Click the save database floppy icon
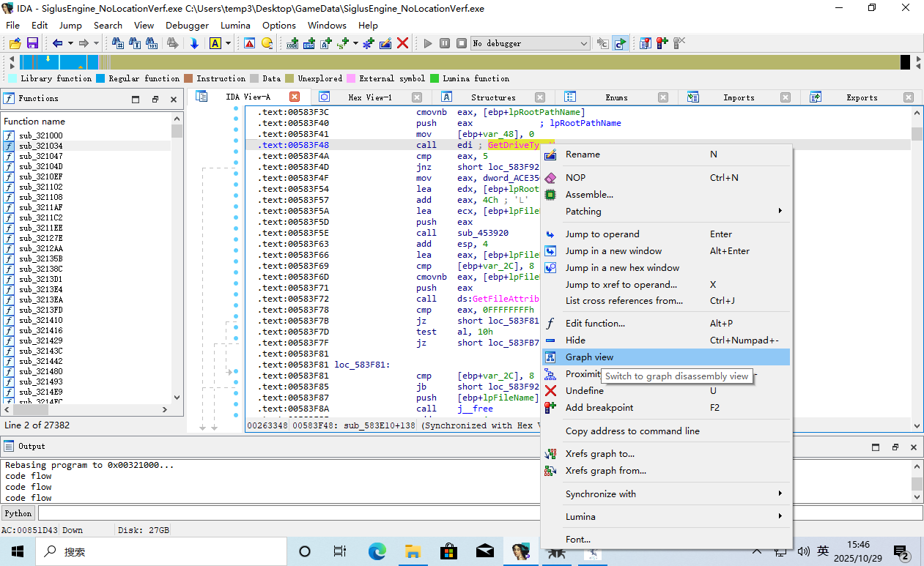The width and height of the screenshot is (924, 566). click(x=32, y=44)
